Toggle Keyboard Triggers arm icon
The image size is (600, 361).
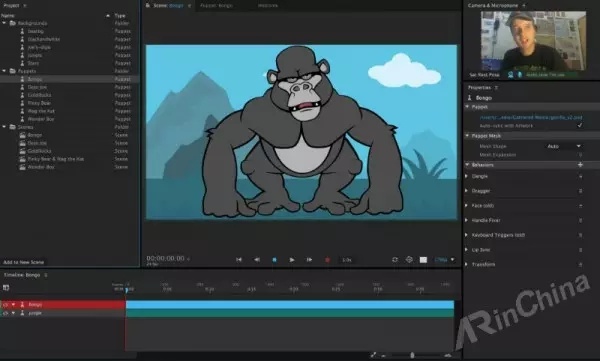click(580, 235)
